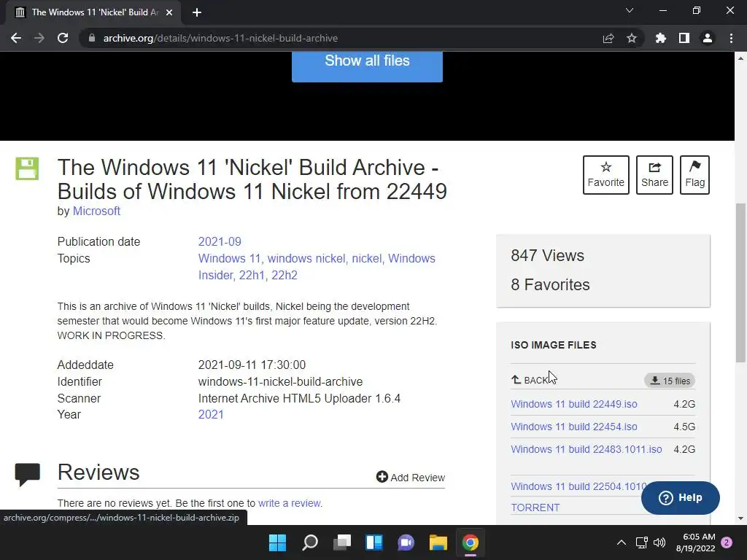
Task: Bookmark this tab with the star icon
Action: point(632,38)
